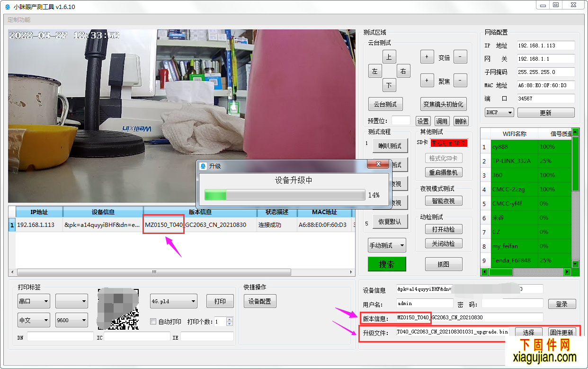Open the 串口 port type dropdown
This screenshot has width=588, height=369.
34,301
